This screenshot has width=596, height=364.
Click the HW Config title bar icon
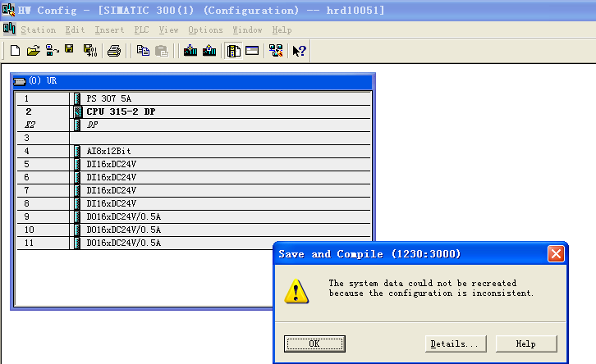pyautogui.click(x=8, y=10)
